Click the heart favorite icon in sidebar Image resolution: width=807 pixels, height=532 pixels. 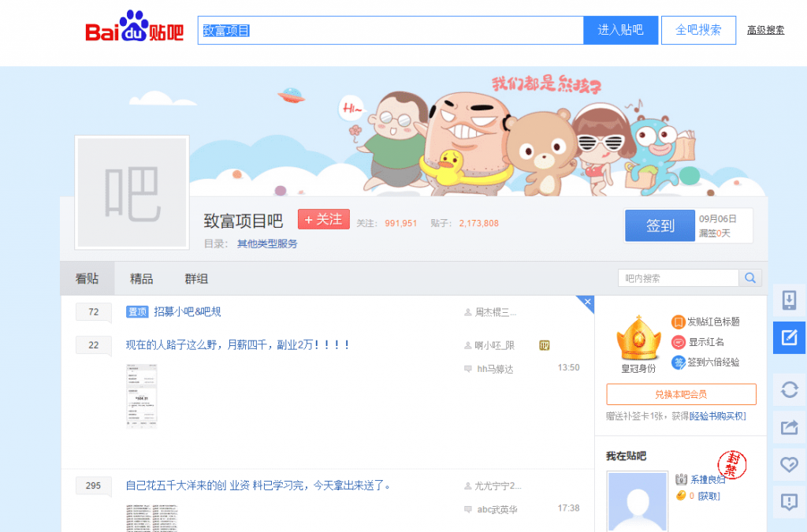[x=789, y=461]
